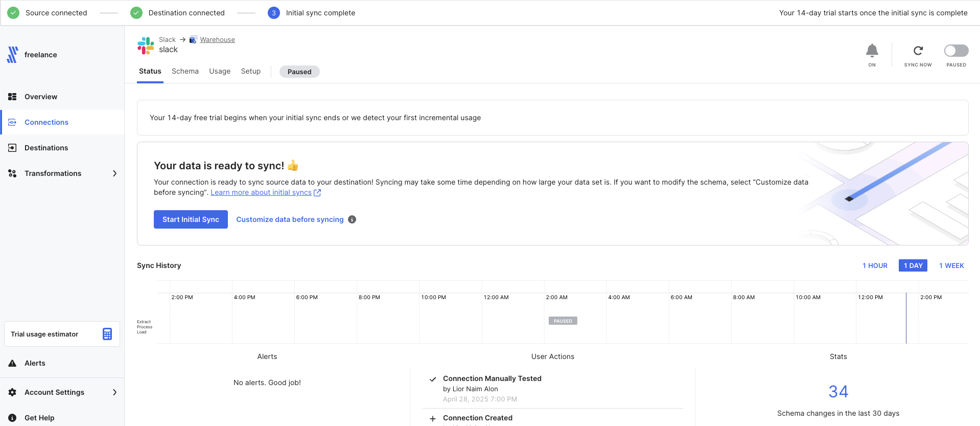Select the 1 HOUR sync history range
Screen dimensions: 980x426
[875, 265]
